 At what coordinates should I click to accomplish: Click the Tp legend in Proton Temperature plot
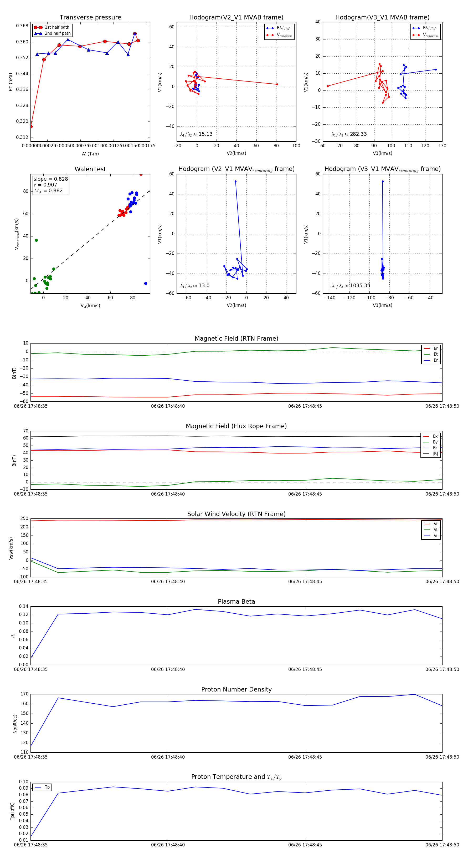pyautogui.click(x=42, y=788)
